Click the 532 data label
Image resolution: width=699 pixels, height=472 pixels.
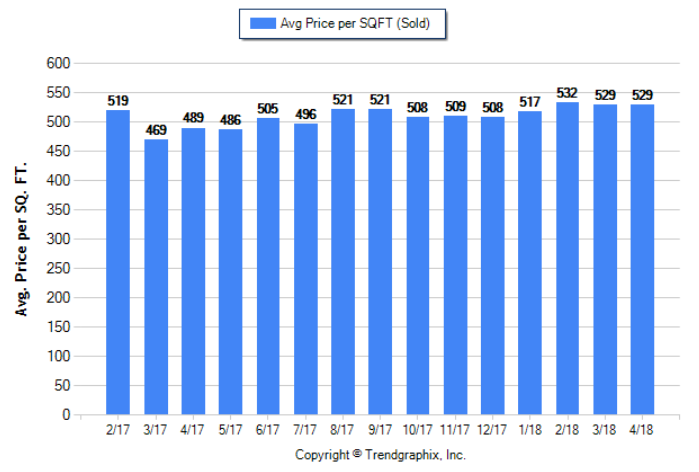click(x=568, y=93)
